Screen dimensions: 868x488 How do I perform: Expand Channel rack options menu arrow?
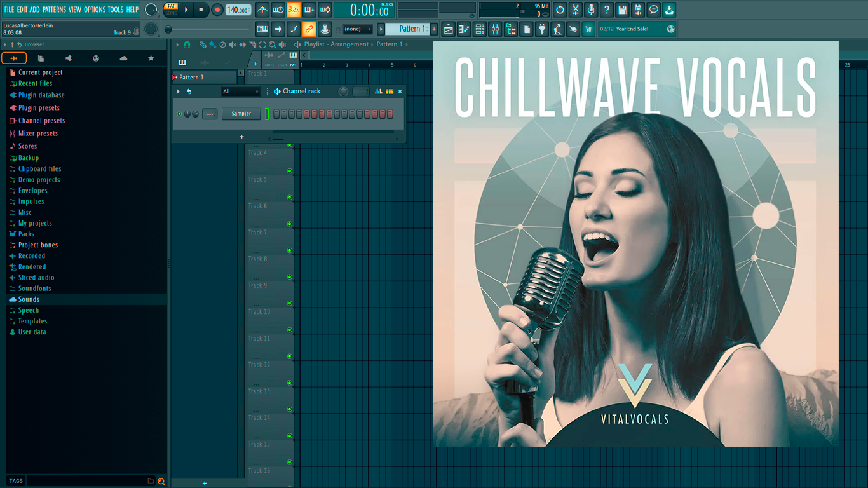point(179,91)
